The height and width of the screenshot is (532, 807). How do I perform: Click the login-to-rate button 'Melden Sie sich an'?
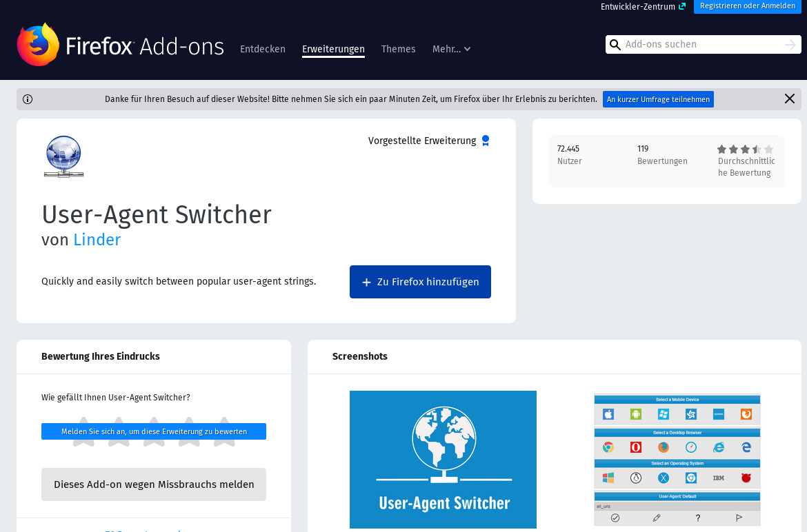(154, 431)
